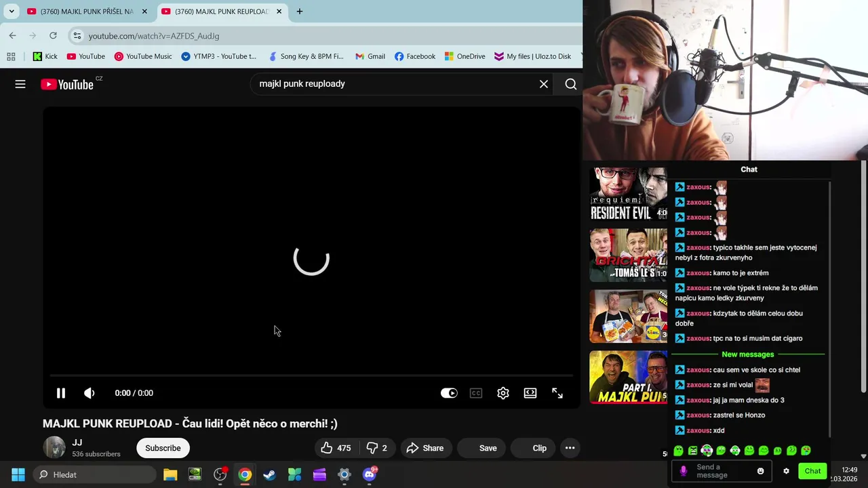868x488 pixels.
Task: Open the Kick bookmark
Action: [45, 56]
